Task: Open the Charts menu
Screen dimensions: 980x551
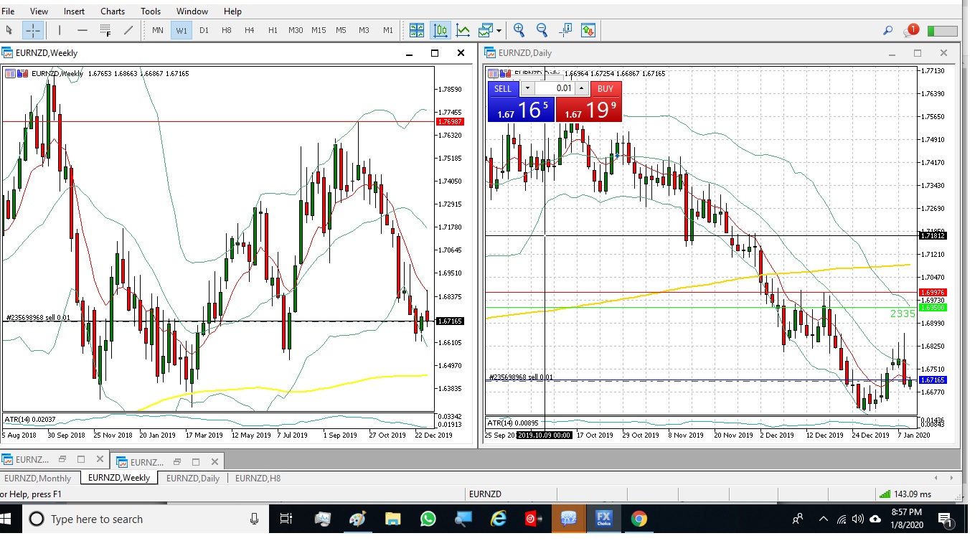Action: pos(113,11)
